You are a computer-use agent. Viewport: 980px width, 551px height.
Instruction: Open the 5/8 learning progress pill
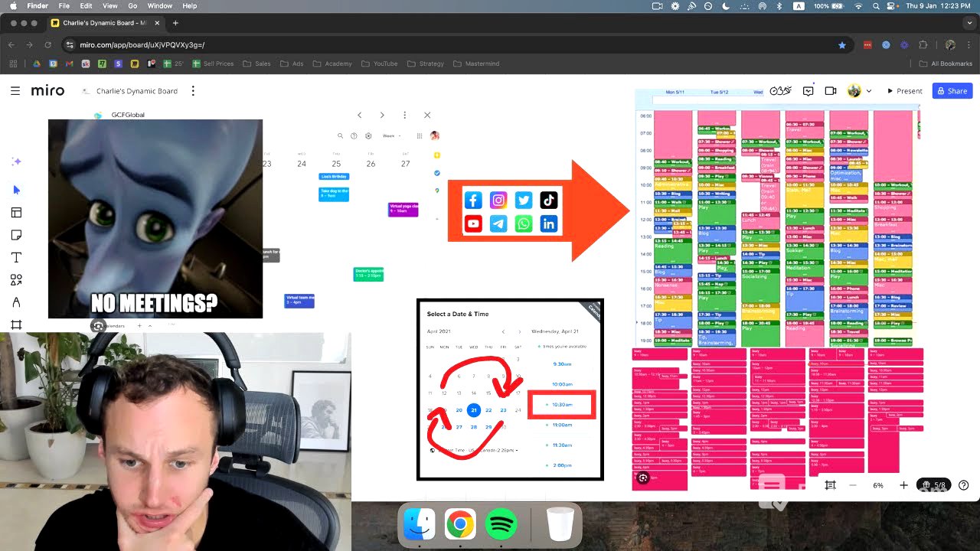(x=935, y=485)
